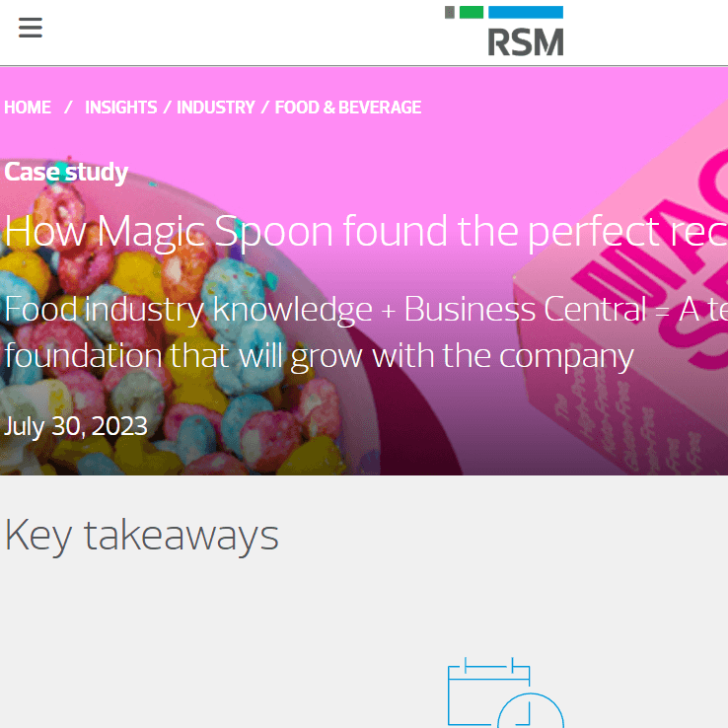Click the 'How Magic Spoon found' headline

tap(366, 231)
